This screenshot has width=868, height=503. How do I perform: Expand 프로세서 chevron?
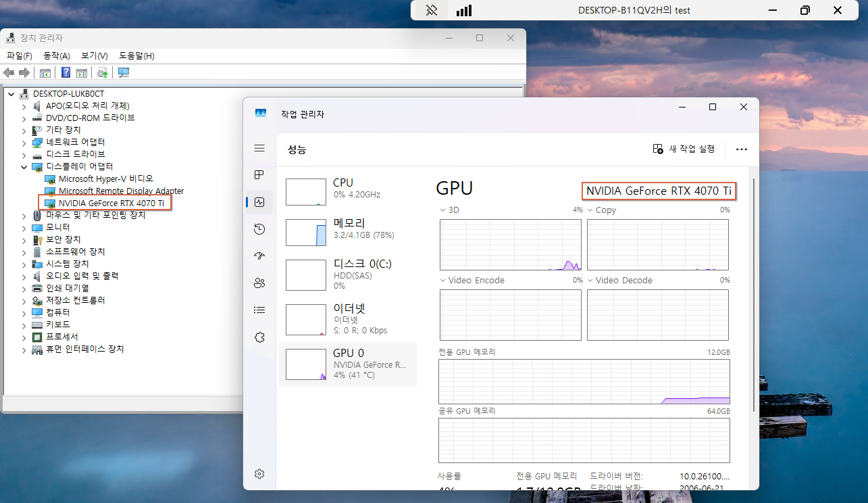24,337
